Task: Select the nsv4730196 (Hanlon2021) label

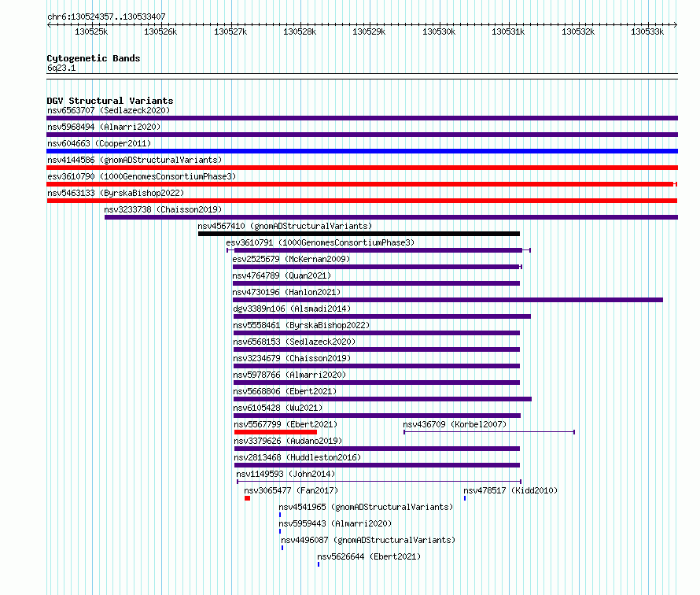Action: pos(286,292)
